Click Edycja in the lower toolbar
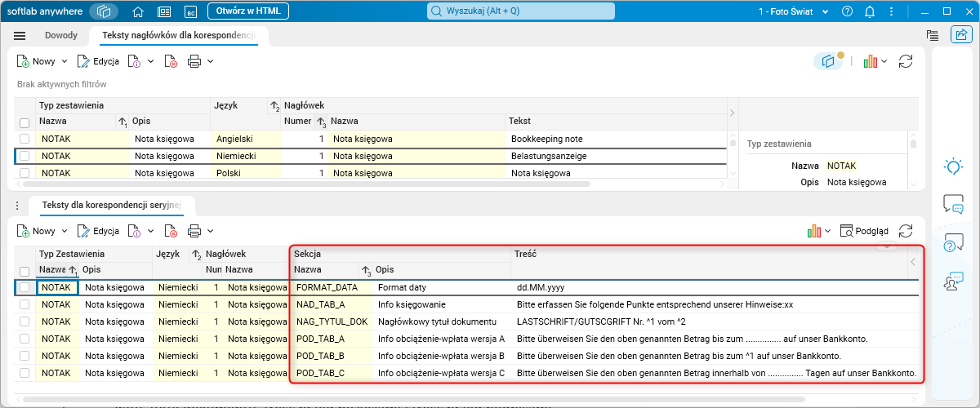Screen dimensions: 980x408 pyautogui.click(x=99, y=231)
